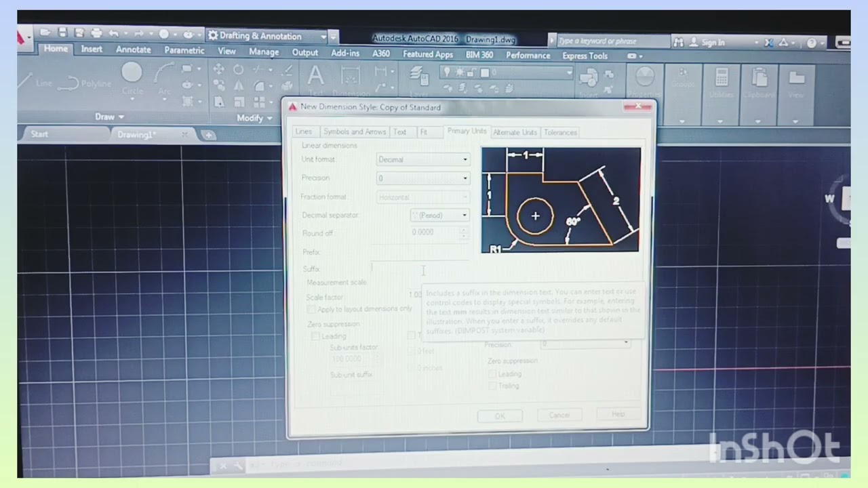The width and height of the screenshot is (868, 488).
Task: Click the Save icon in Quick Access toolbar
Action: 62,32
